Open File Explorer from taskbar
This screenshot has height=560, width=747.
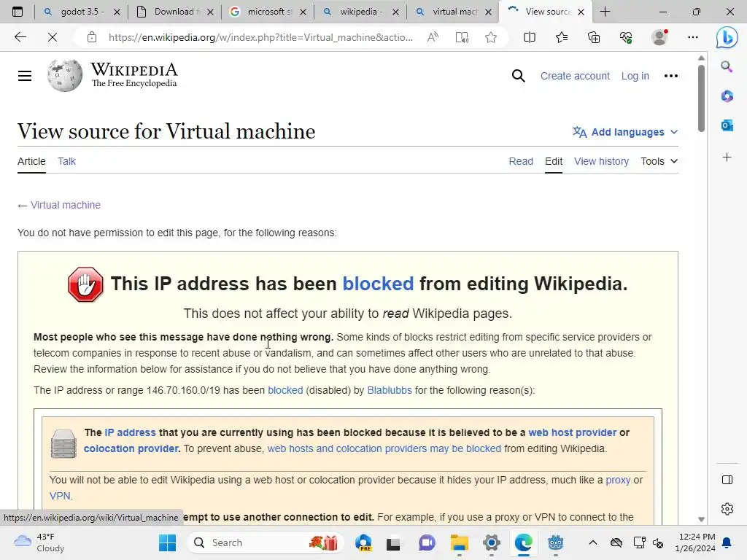(x=460, y=542)
